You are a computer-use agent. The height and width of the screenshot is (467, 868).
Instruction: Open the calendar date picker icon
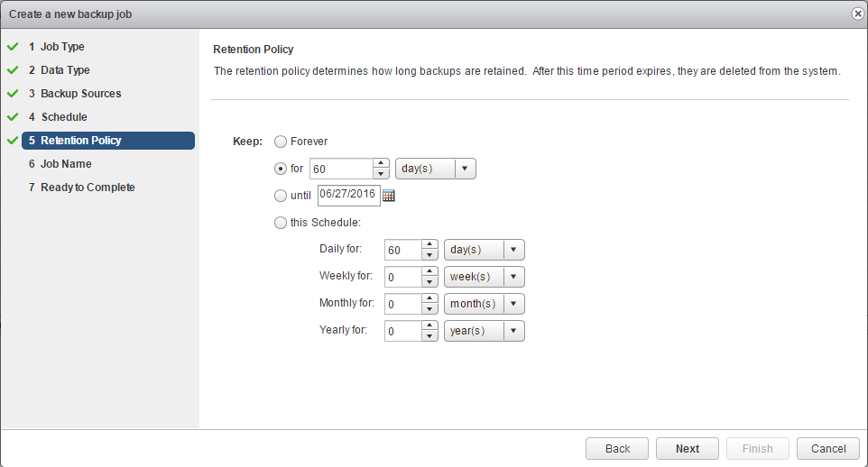click(389, 196)
